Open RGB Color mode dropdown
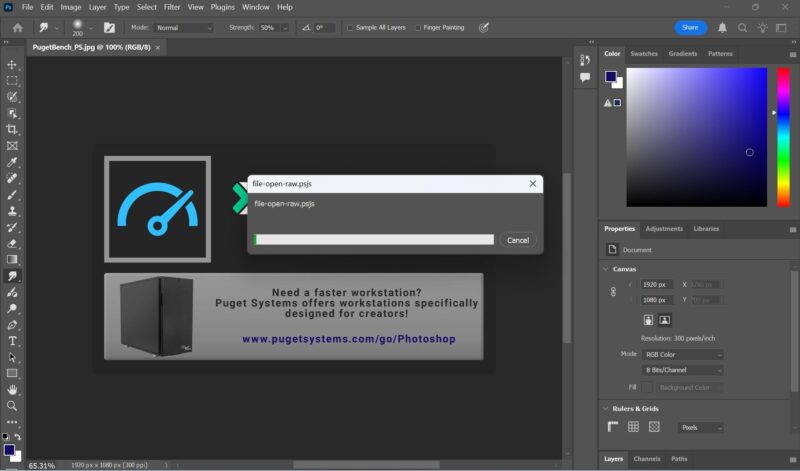 pos(683,354)
